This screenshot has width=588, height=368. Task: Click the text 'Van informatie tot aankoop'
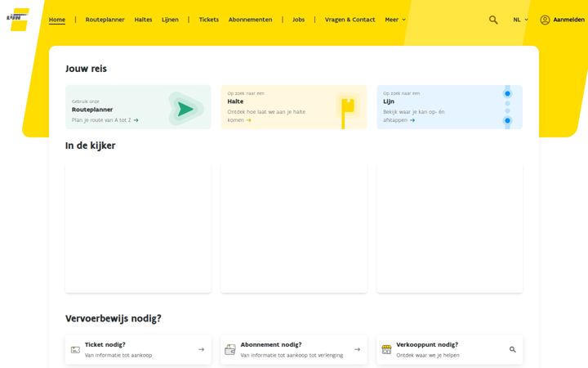118,355
